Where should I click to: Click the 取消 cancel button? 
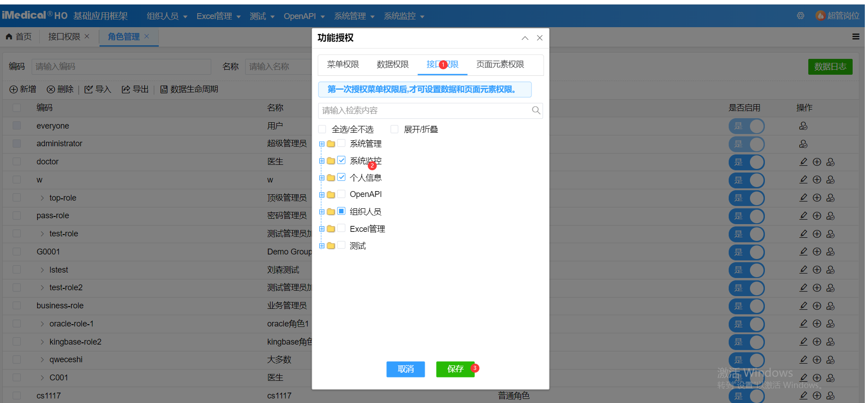406,369
